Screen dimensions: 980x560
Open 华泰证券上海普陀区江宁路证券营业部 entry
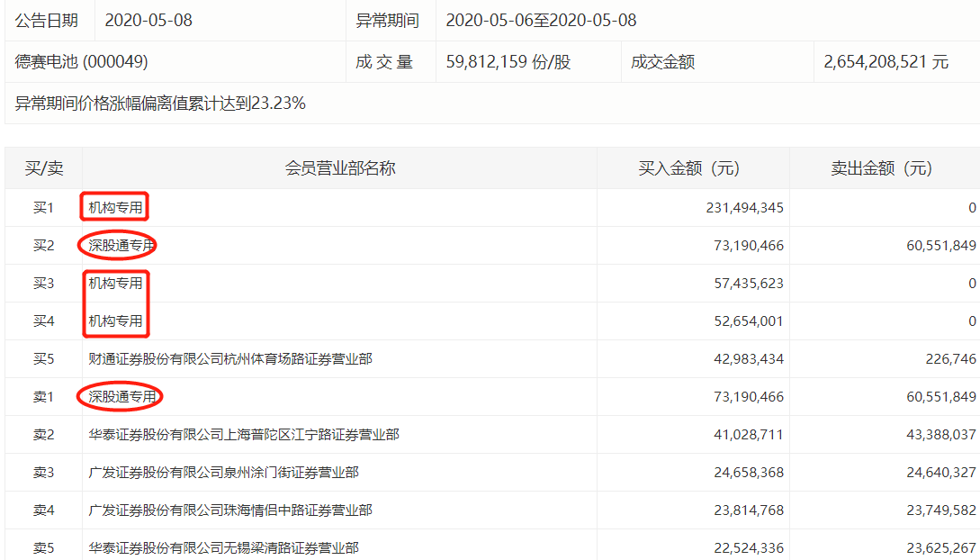pyautogui.click(x=243, y=435)
